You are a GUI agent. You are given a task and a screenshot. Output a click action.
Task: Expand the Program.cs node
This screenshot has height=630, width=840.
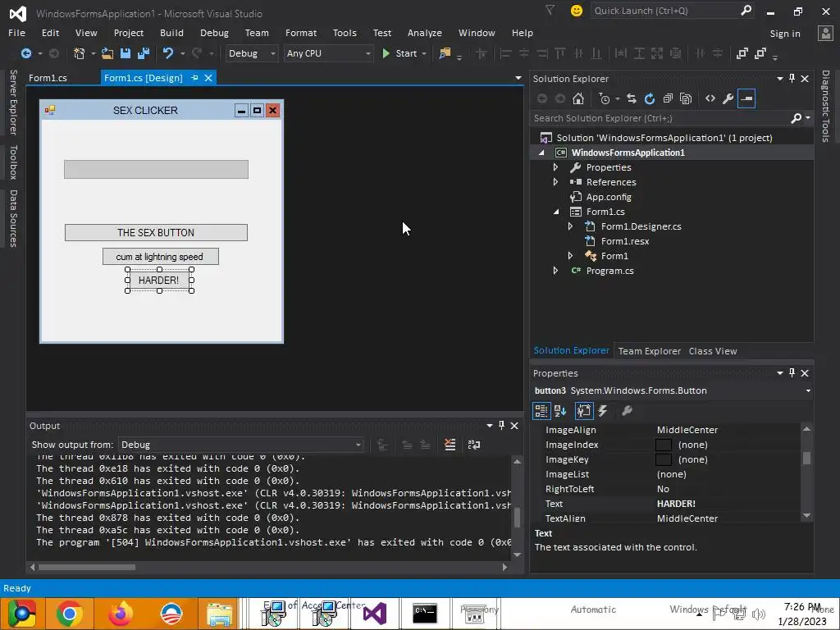[x=555, y=271]
